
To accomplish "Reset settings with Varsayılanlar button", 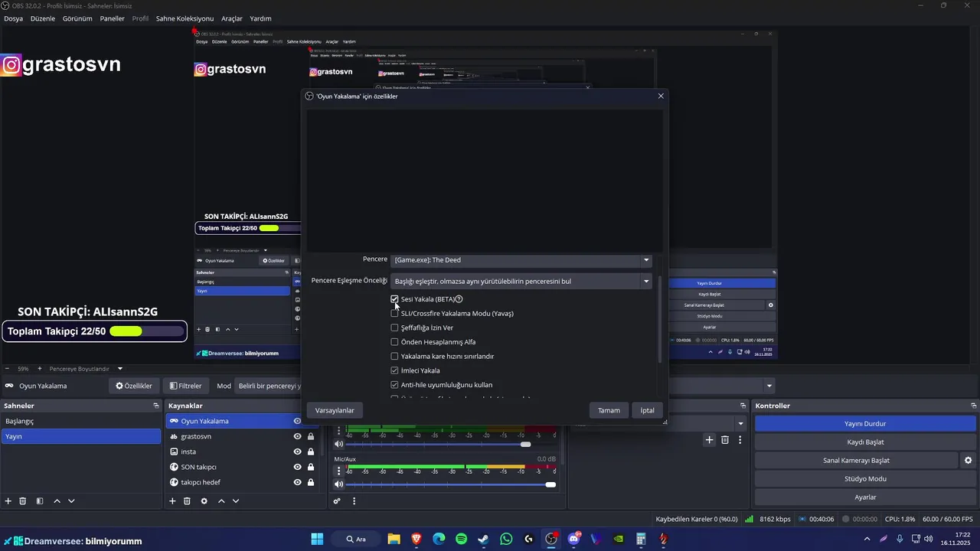I will [x=335, y=410].
